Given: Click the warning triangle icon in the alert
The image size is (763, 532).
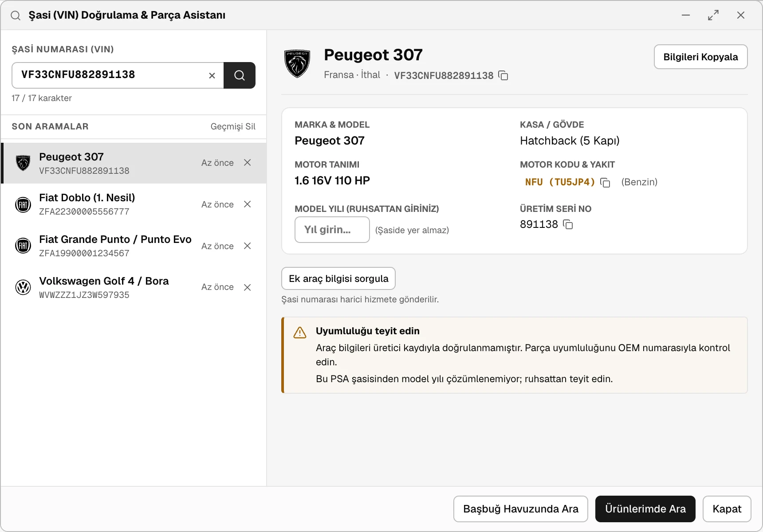Looking at the screenshot, I should 300,332.
